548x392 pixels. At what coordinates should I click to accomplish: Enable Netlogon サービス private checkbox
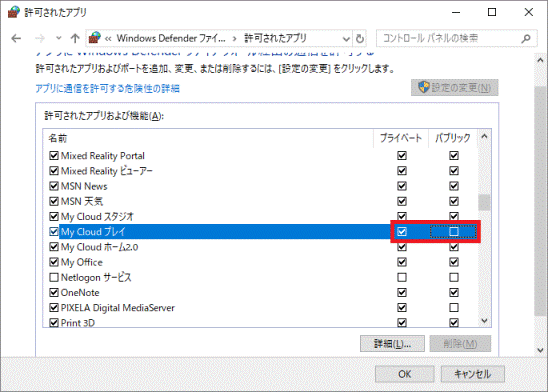coord(402,277)
